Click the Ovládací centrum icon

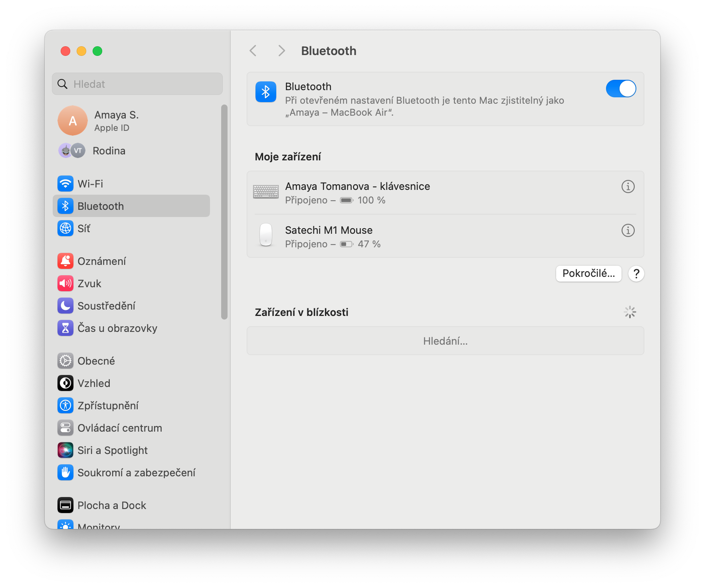point(65,428)
